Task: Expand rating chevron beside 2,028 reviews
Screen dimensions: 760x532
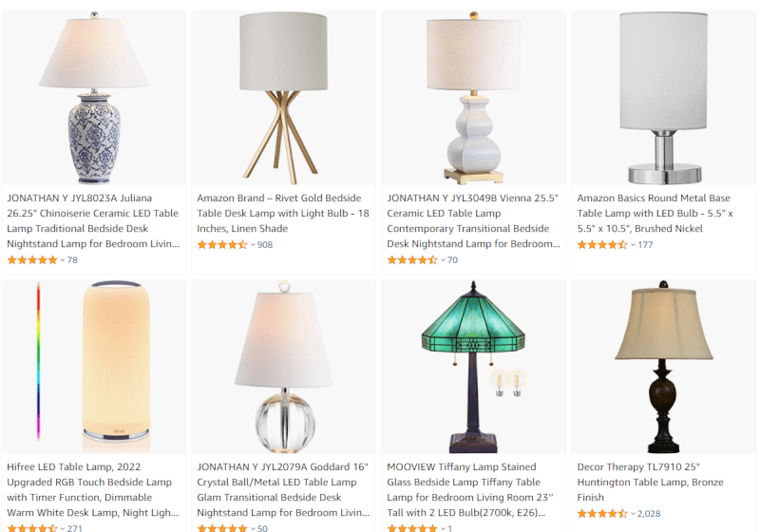Action: point(633,514)
